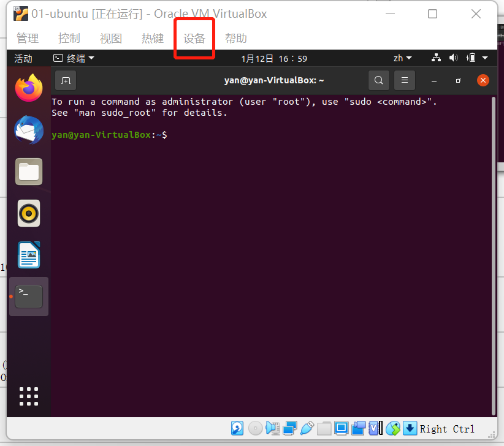
Task: Open the Files manager from the dock
Action: click(29, 172)
